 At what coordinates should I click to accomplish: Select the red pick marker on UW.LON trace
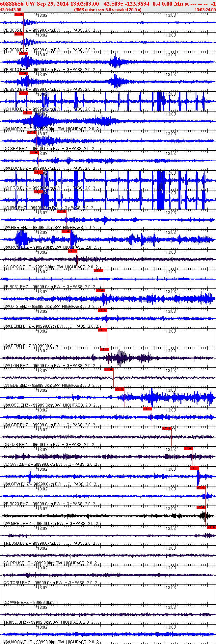(x=105, y=350)
